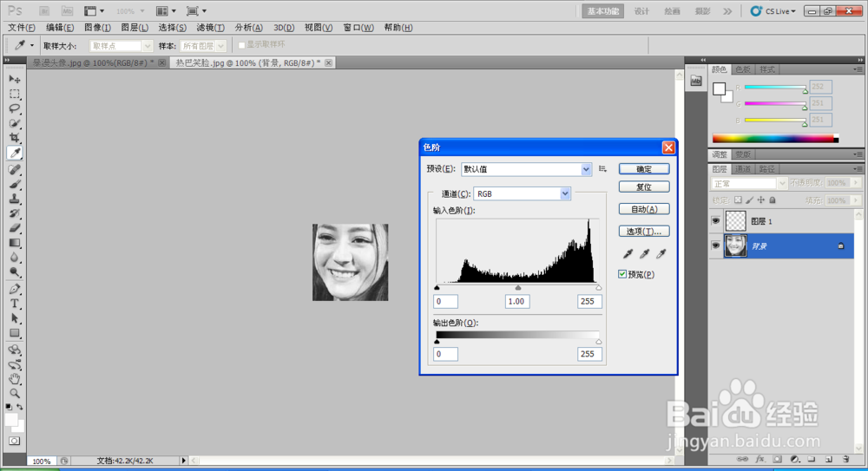This screenshot has height=471, width=868.
Task: Expand more workspaces chevron
Action: tap(727, 11)
